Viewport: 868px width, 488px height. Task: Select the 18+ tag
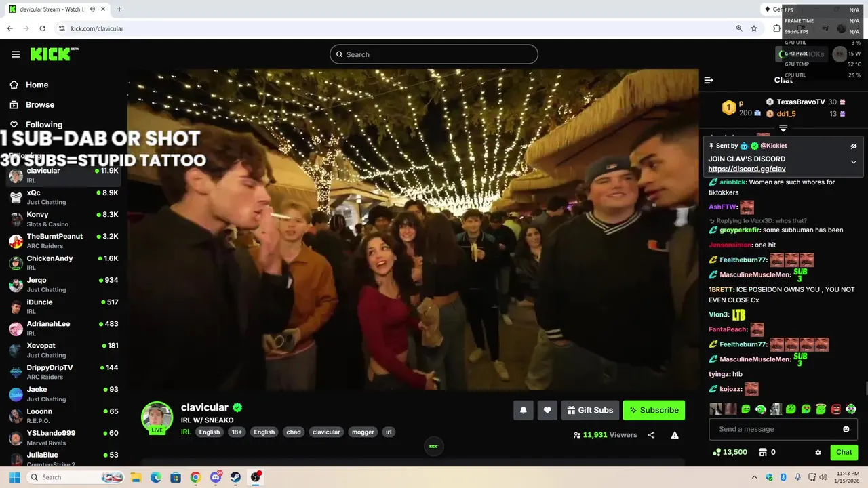[236, 432]
